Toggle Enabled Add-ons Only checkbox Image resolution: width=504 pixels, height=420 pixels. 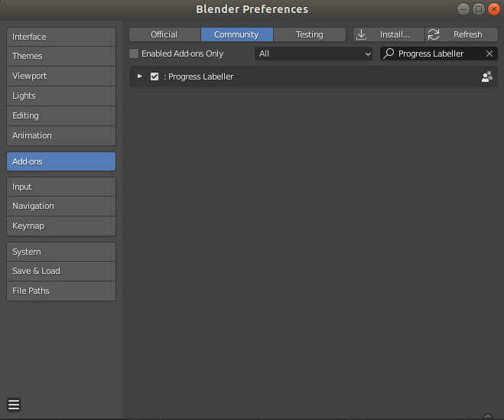(x=134, y=54)
